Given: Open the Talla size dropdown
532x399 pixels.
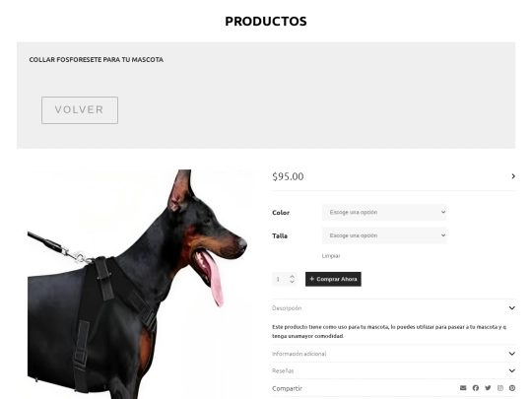Looking at the screenshot, I should pos(384,235).
